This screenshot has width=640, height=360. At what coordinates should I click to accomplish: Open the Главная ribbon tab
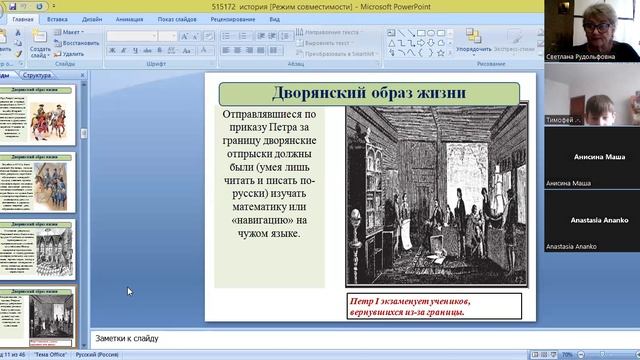(x=23, y=19)
